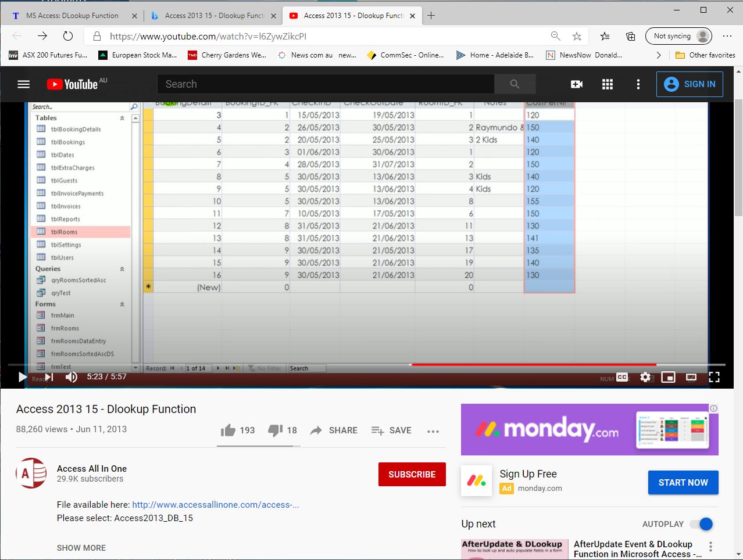Image resolution: width=743 pixels, height=560 pixels.
Task: Click the Up next heading
Action: click(x=478, y=524)
